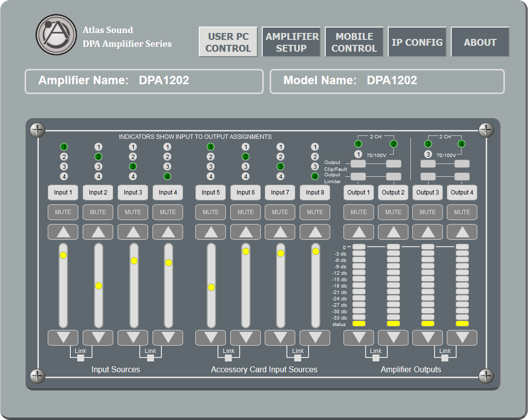Screen dimensions: 528x420
Task: Click the Input 2 fader yellow knob
Action: 99,286
